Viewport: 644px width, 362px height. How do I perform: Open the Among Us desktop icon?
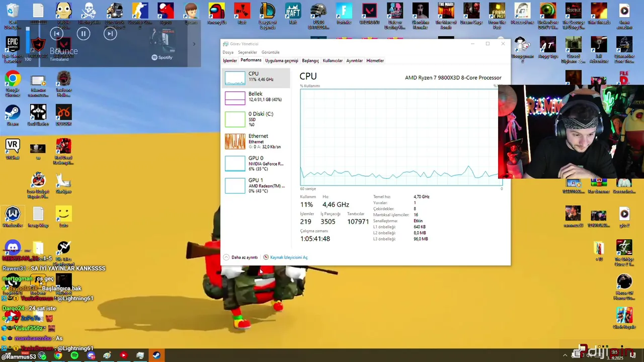click(x=217, y=14)
